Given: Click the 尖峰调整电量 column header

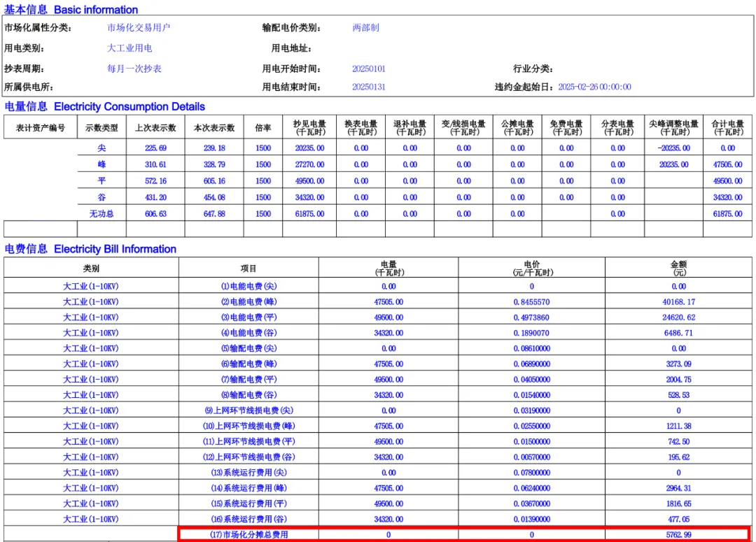Looking at the screenshot, I should coord(673,127).
